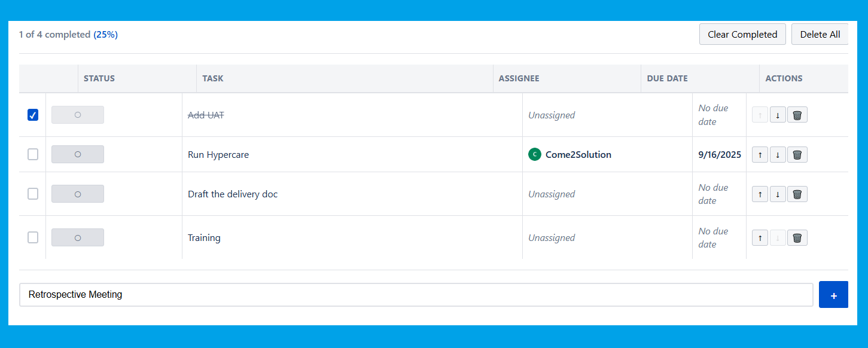Add "Retrospective Meeting" using the blue plus icon

833,294
